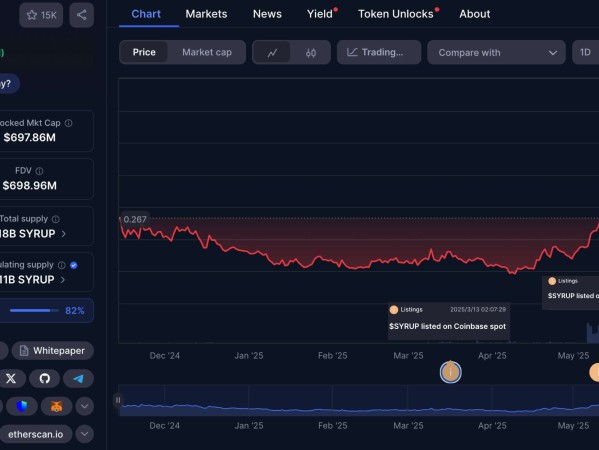Open the Whitepaper link
Image resolution: width=599 pixels, height=450 pixels.
(x=53, y=351)
